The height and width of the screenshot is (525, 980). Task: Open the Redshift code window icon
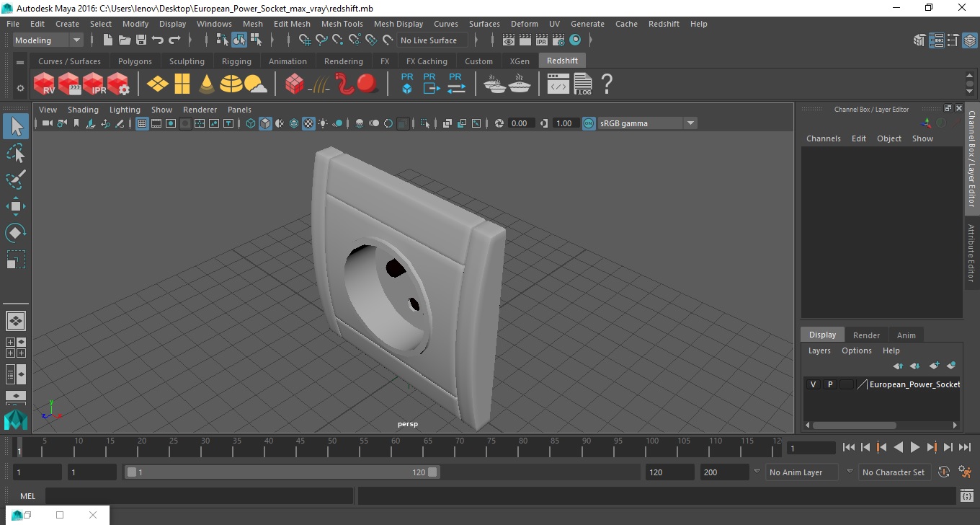pos(558,84)
